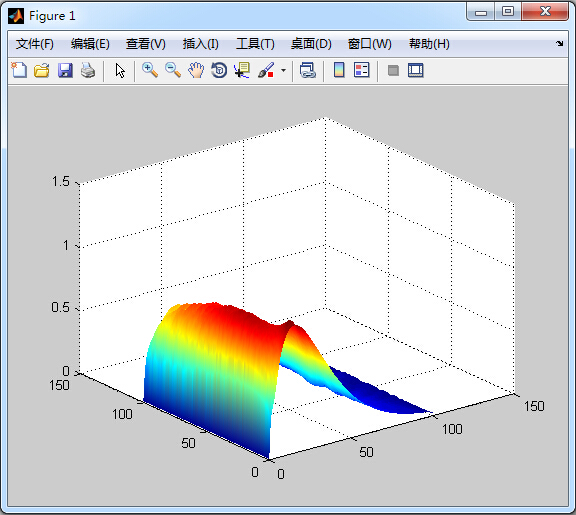The width and height of the screenshot is (576, 515).
Task: Toggle Insert Colorbar in toolbar
Action: tap(339, 70)
